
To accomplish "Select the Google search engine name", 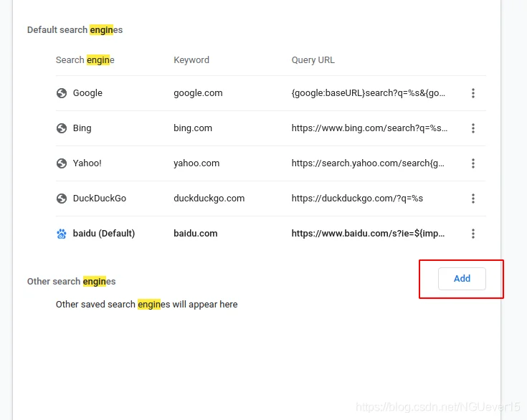I will 87,93.
